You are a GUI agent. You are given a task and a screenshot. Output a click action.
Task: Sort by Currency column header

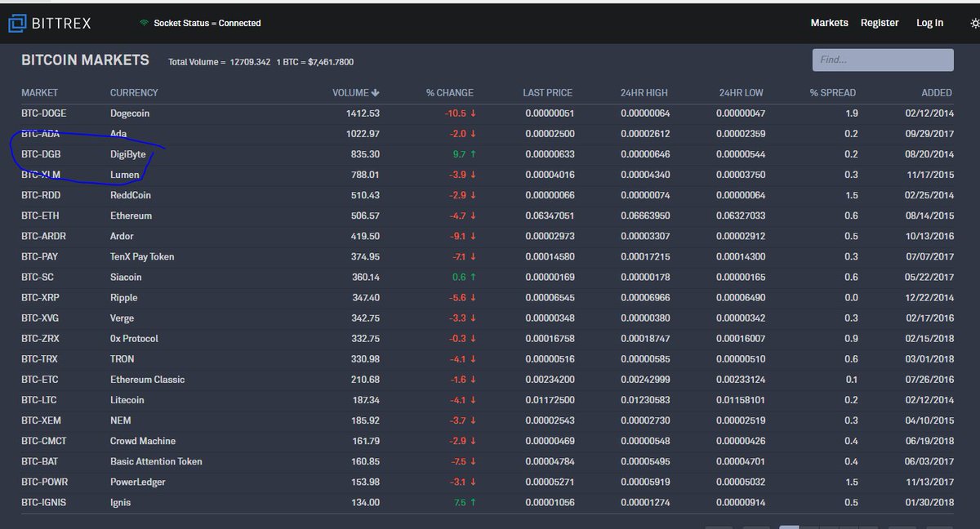pos(134,93)
